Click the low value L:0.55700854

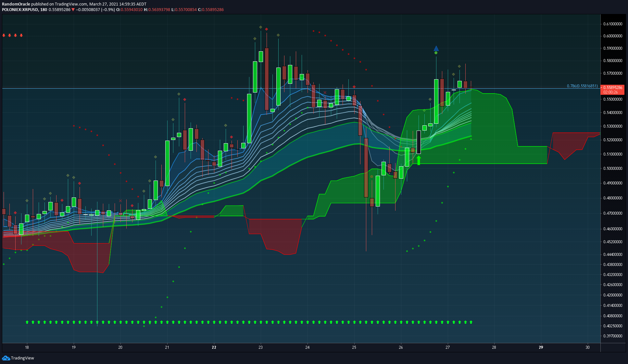click(184, 10)
